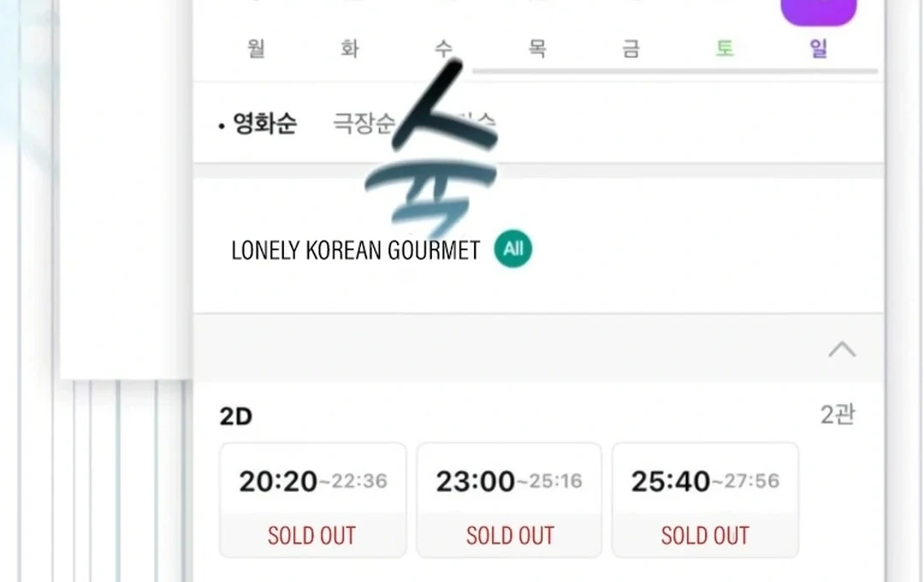This screenshot has width=924, height=582.
Task: Switch to the 화 day tab
Action: (349, 49)
